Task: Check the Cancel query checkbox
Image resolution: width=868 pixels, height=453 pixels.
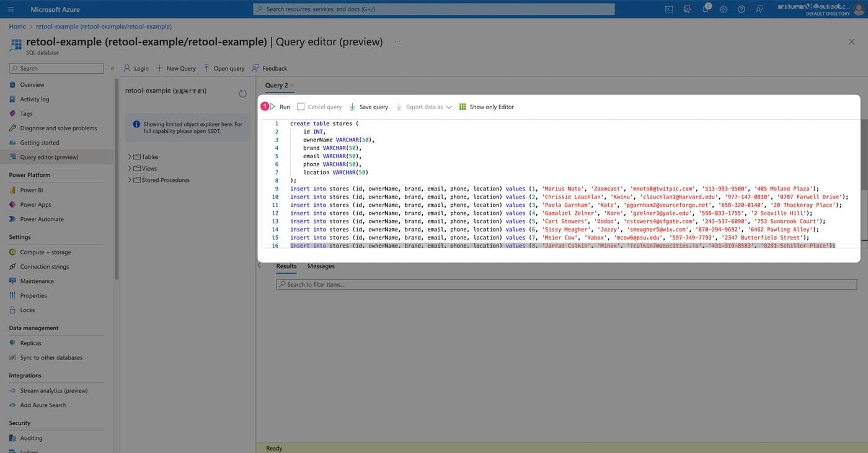Action: coord(301,107)
